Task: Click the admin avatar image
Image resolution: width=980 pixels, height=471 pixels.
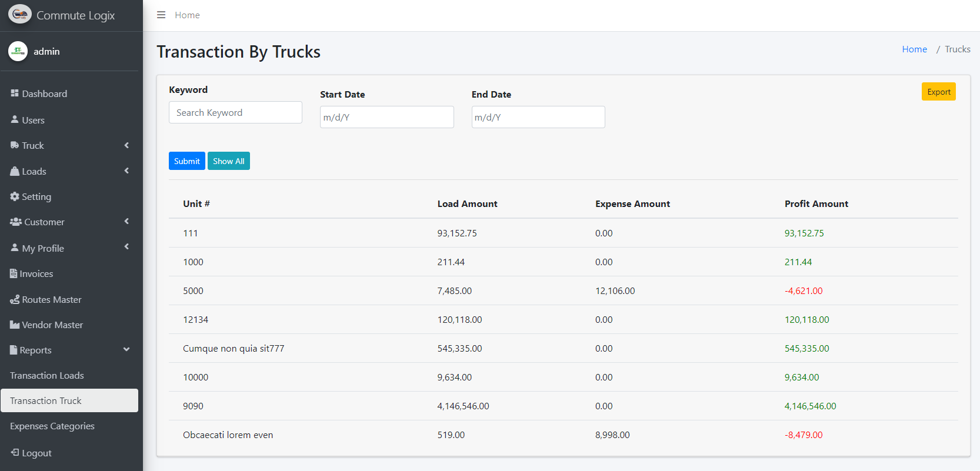Action: click(18, 51)
